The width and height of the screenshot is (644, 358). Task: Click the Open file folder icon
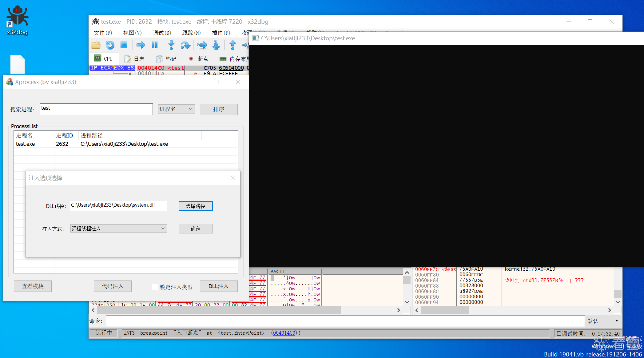pos(96,45)
